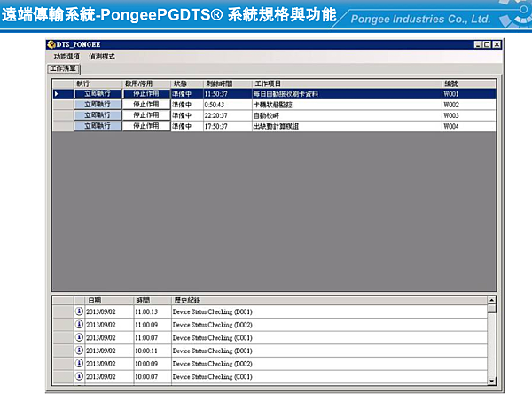Click info icon for 10:00:07 C001 log entry
This screenshot has height=394, width=532.
click(79, 376)
